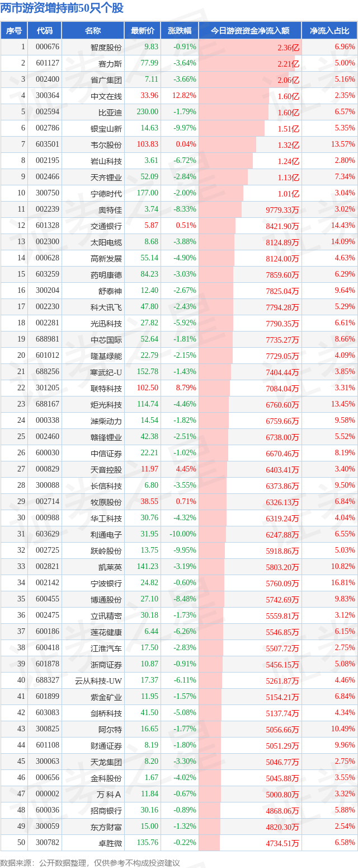Click the 今日游资资金净流入额 column header
Viewport: 358px width, 868px height.
click(x=250, y=31)
